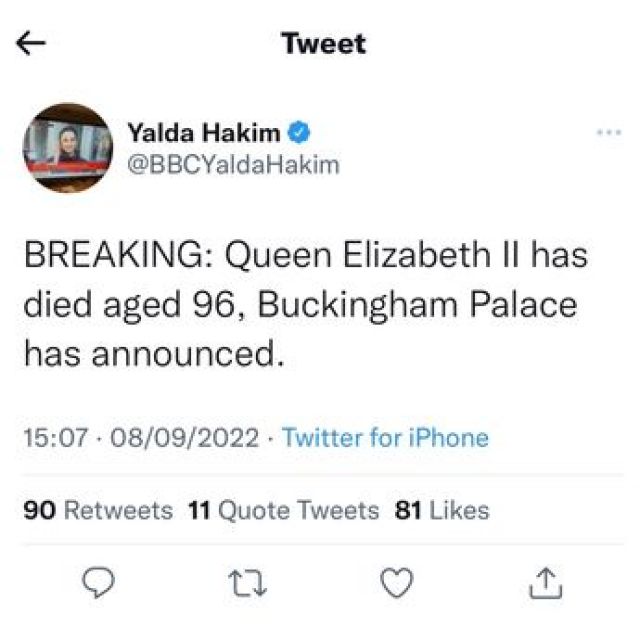Screen dimensions: 640x640
Task: Open the share sheet via upload icon
Action: 544,581
